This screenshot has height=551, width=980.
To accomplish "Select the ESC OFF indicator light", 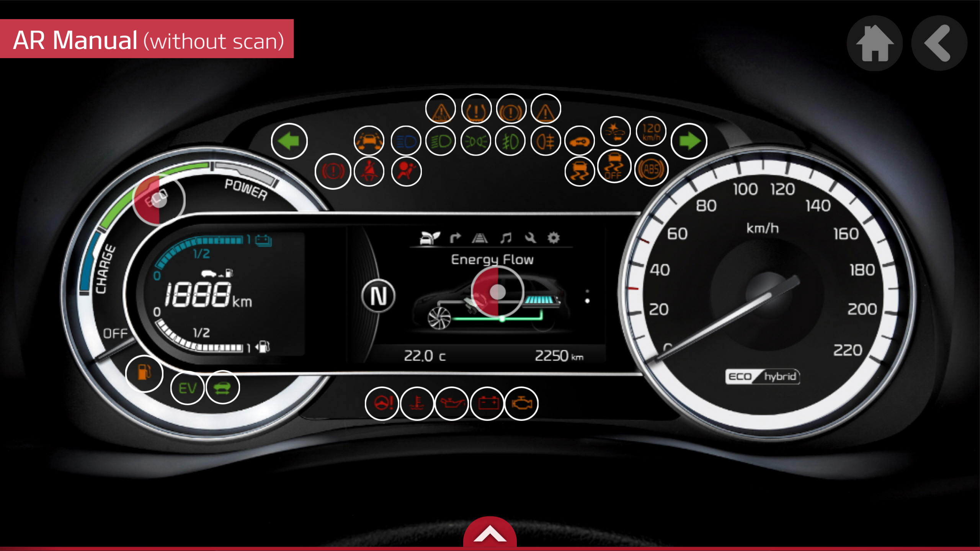I will tap(614, 167).
